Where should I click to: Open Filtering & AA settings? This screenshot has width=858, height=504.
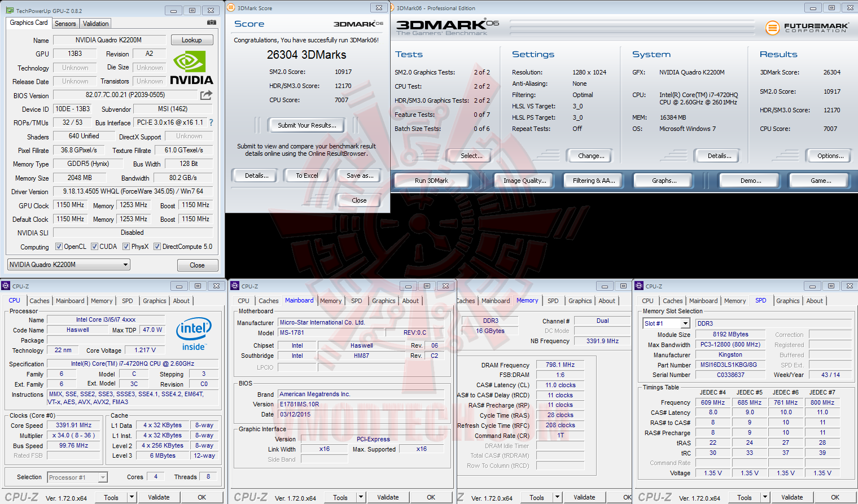click(594, 181)
